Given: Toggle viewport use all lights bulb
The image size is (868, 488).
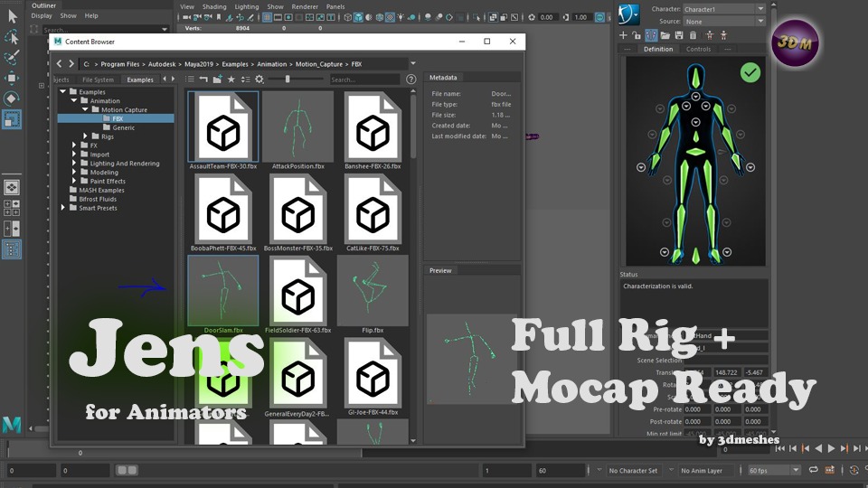Looking at the screenshot, I should tap(401, 17).
